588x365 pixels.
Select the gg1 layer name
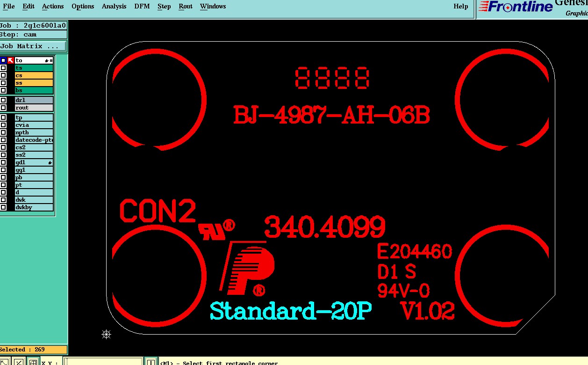(34, 170)
